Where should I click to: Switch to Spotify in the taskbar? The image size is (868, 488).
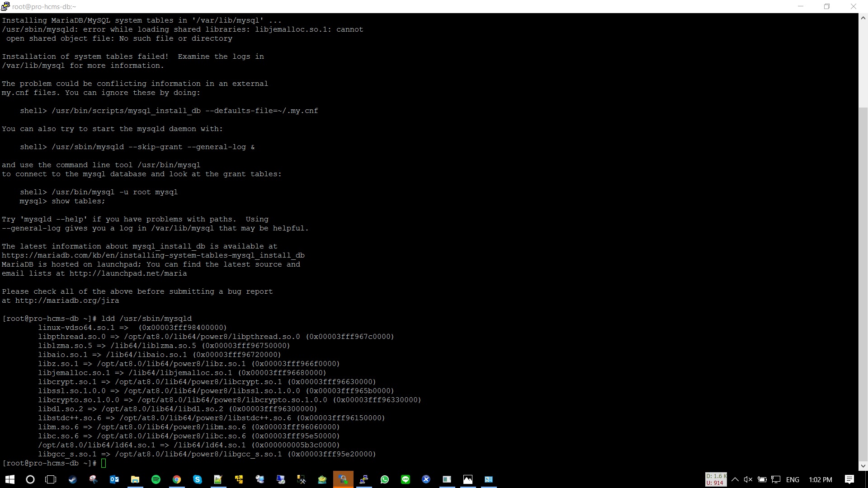point(156,479)
